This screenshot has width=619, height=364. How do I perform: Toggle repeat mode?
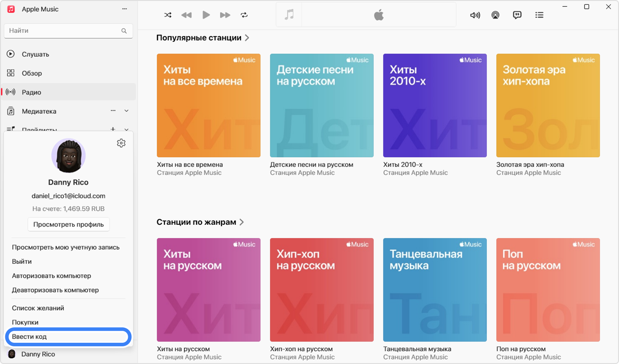pyautogui.click(x=244, y=15)
